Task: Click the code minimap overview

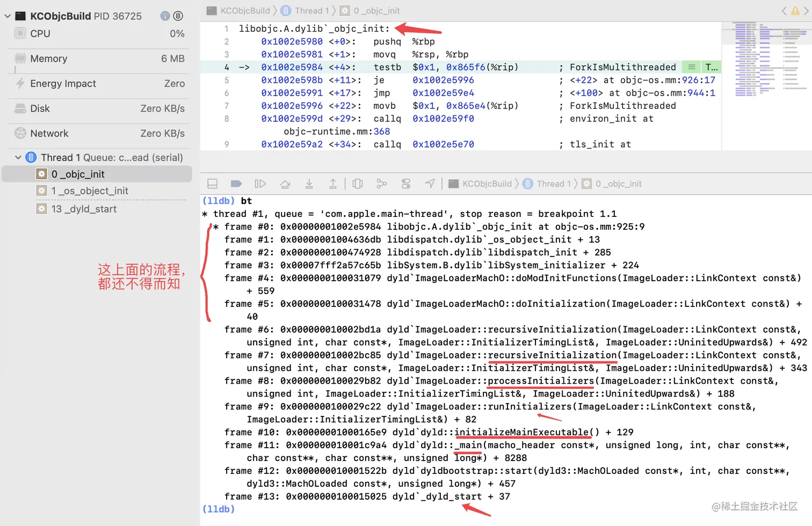Action: pos(767,60)
